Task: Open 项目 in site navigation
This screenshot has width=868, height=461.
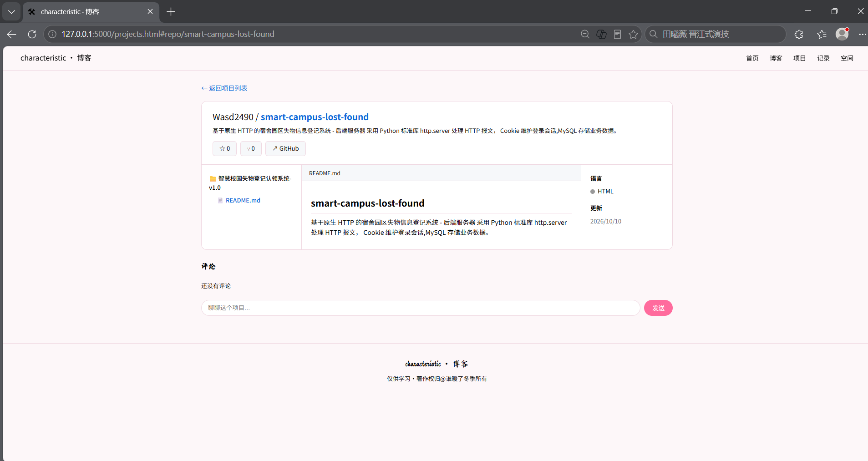Action: (x=800, y=58)
